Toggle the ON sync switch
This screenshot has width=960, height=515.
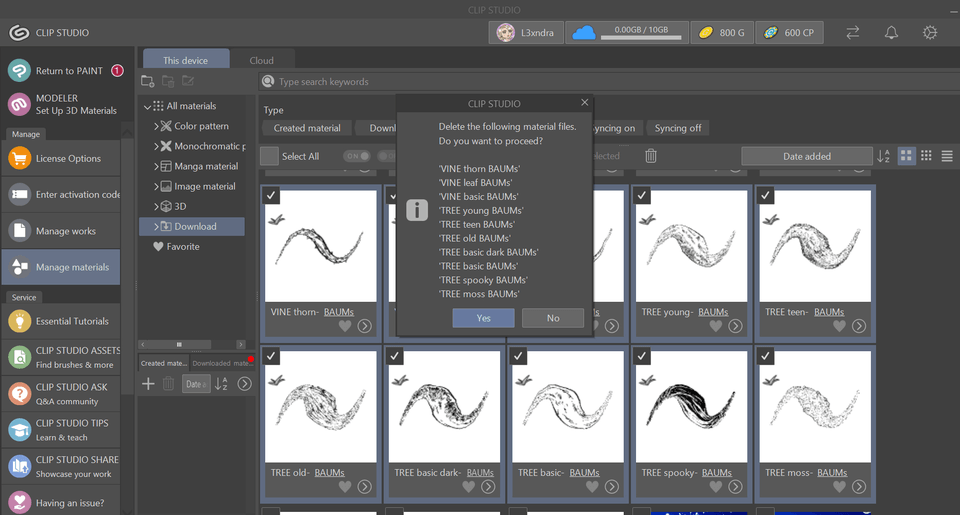pos(356,156)
